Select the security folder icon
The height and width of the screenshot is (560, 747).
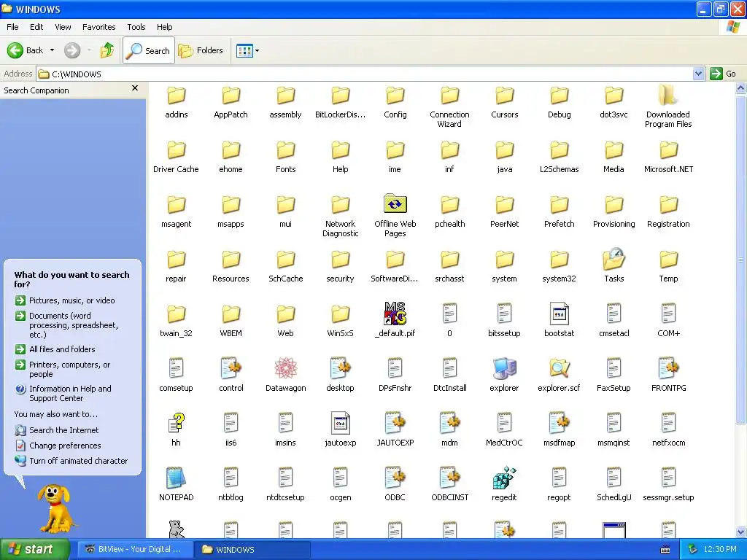(x=340, y=260)
